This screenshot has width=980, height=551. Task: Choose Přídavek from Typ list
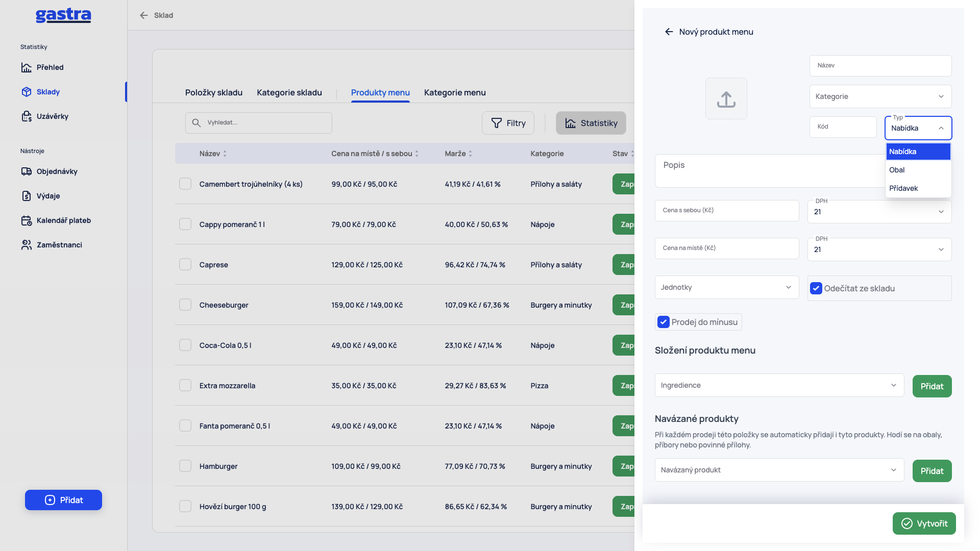pos(918,188)
